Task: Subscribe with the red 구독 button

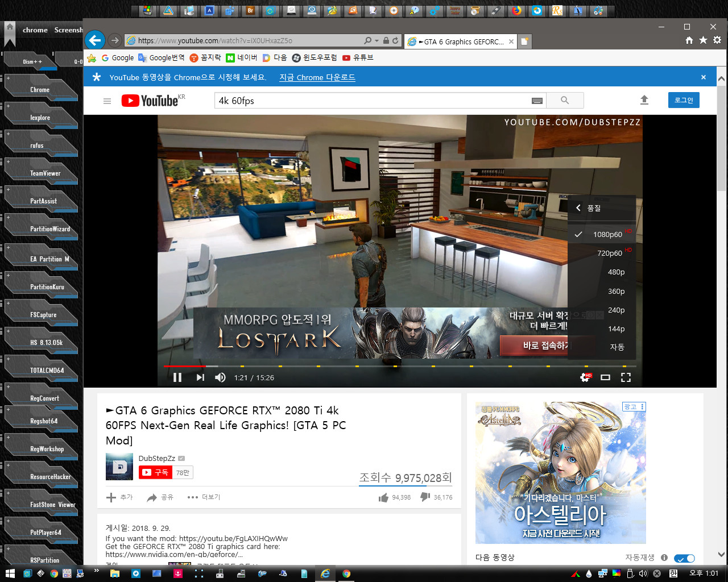Action: (x=155, y=472)
